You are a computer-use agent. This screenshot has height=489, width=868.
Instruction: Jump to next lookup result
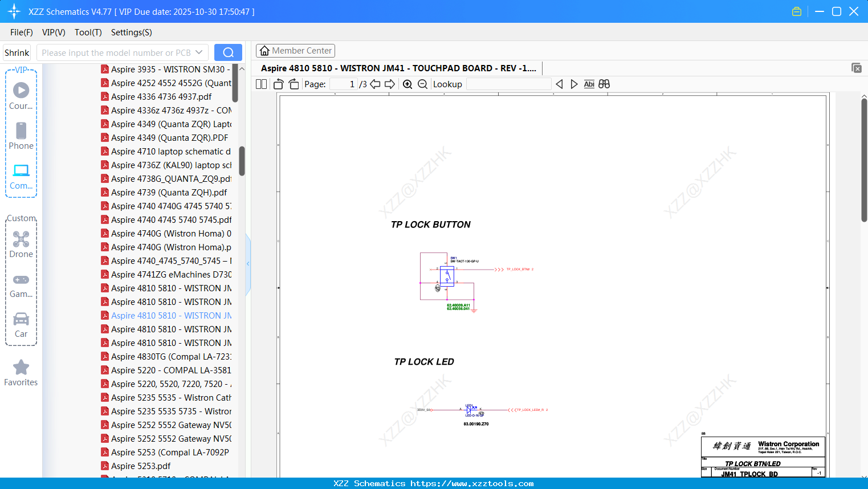(574, 84)
